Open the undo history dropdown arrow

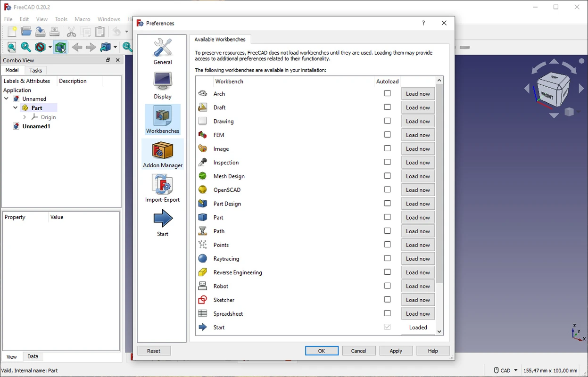(x=126, y=32)
